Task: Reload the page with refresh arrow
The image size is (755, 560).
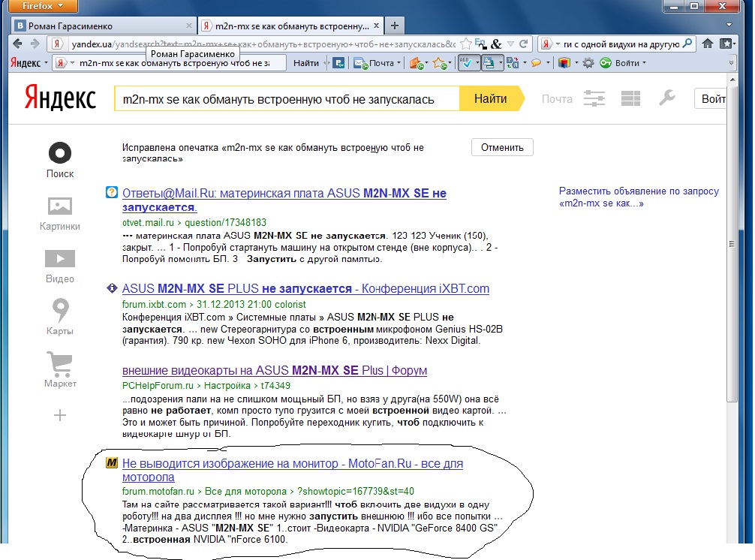Action: [523, 44]
